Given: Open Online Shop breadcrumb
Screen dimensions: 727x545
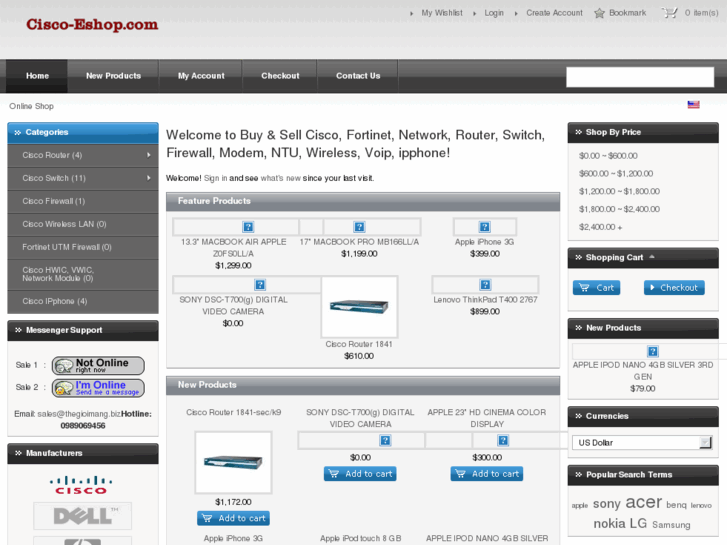Looking at the screenshot, I should coord(32,106).
